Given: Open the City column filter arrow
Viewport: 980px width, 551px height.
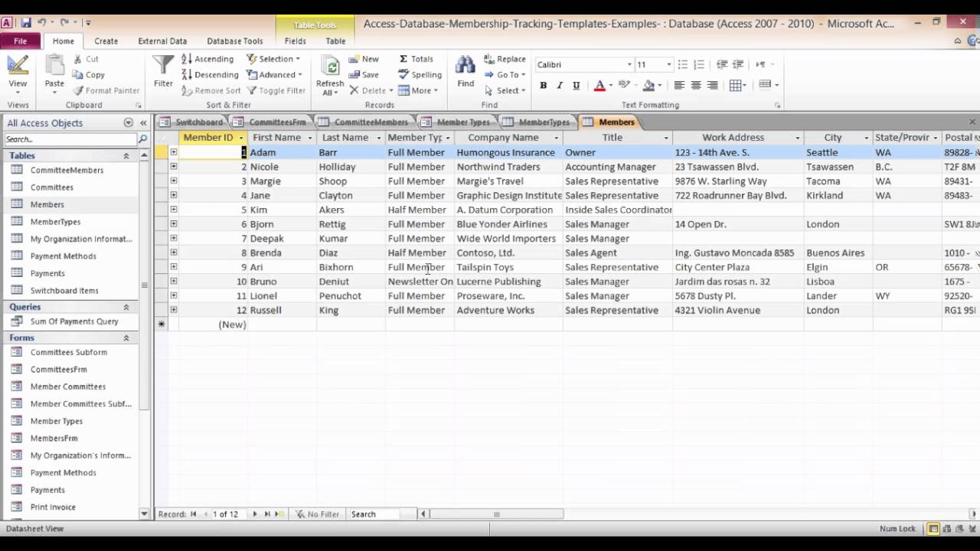Looking at the screenshot, I should (867, 139).
